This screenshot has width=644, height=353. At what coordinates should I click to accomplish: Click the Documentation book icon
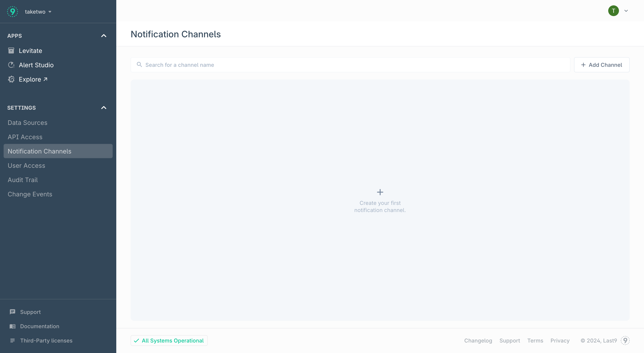12,326
